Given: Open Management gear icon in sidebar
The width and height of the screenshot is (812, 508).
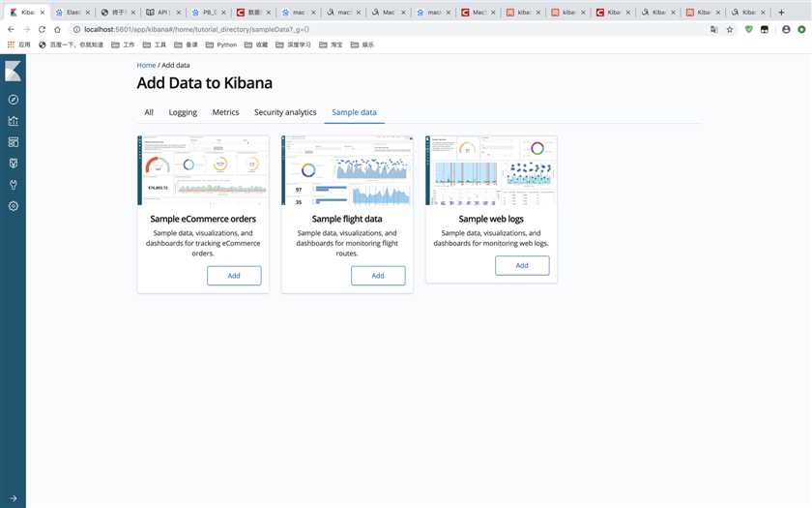Looking at the screenshot, I should coord(13,206).
